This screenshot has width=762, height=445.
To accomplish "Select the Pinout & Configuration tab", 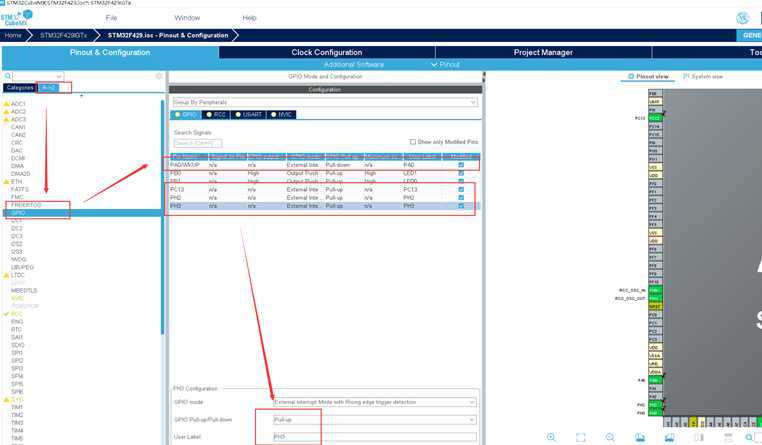I will [110, 52].
